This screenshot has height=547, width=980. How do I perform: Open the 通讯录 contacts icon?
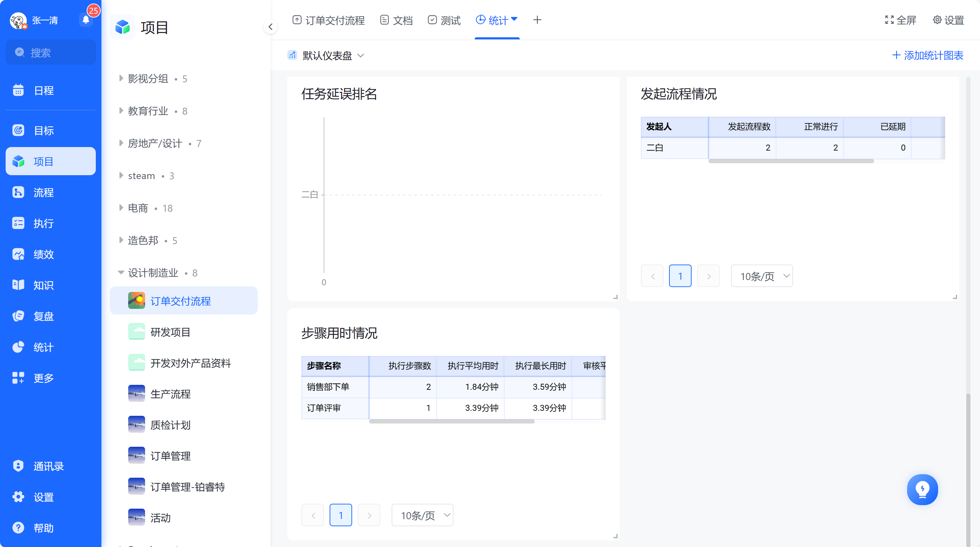[x=18, y=466]
